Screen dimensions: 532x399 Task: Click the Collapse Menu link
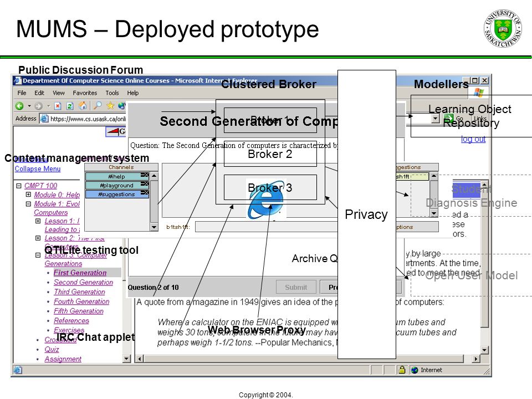tap(38, 168)
